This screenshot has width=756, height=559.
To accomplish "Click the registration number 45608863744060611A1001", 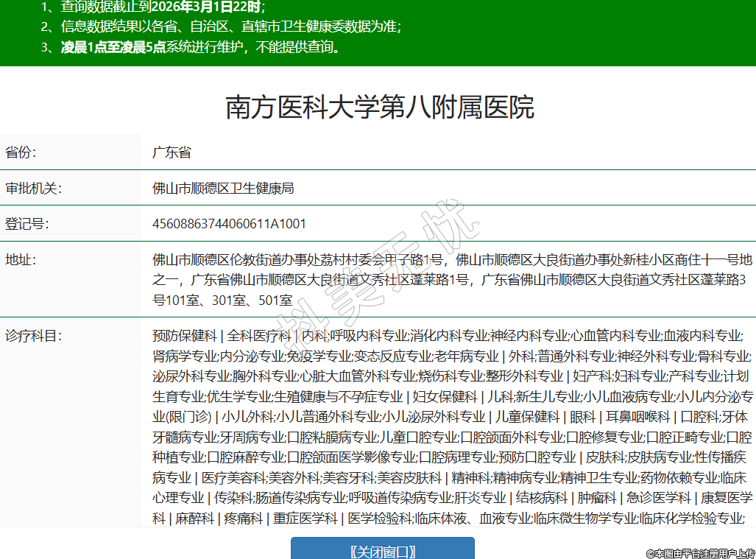I will click(x=229, y=223).
